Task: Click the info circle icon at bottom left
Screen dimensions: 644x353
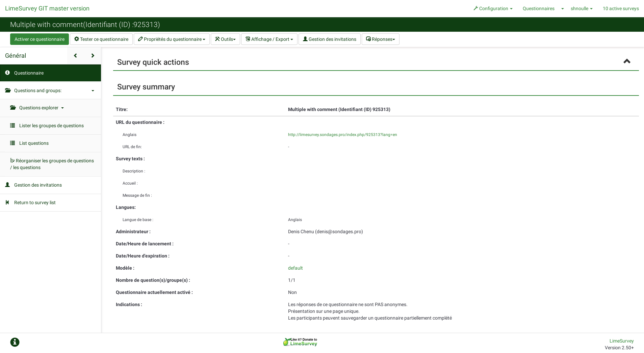Action: (x=15, y=342)
